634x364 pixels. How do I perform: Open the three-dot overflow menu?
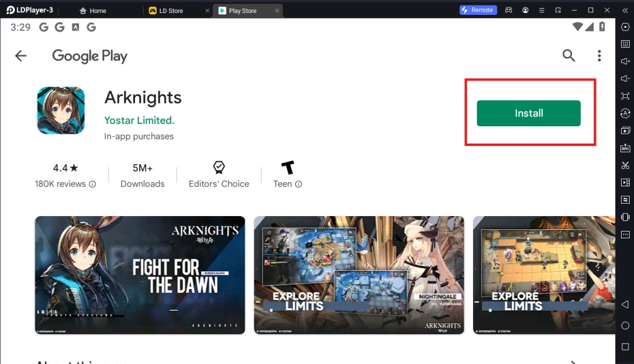[x=599, y=56]
